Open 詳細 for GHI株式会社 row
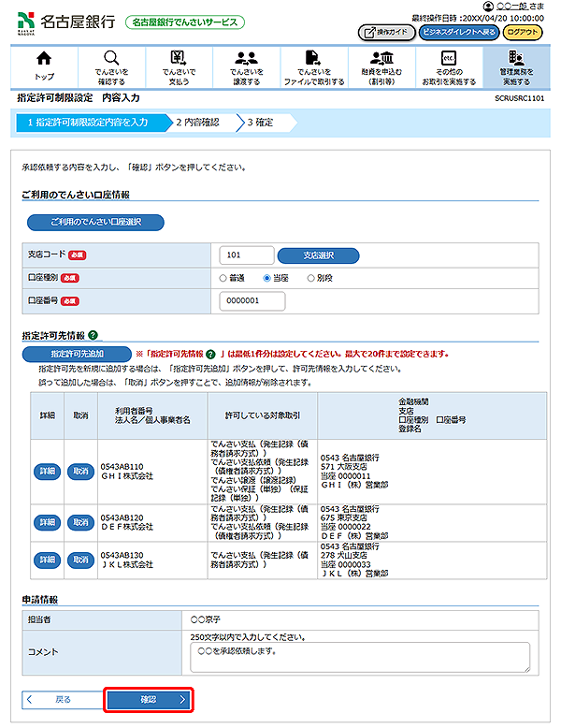This screenshot has width=561, height=728. 46,472
